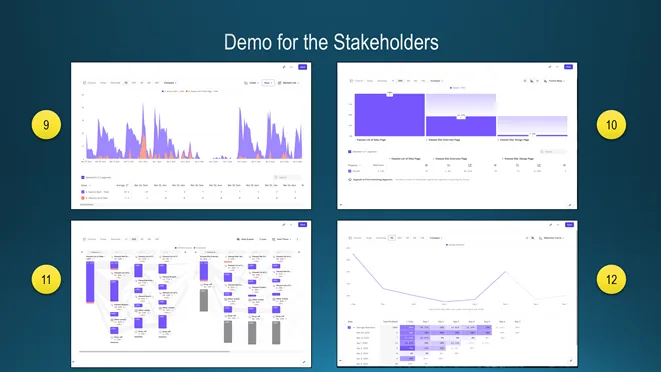
Task: Toggle the select-all segments checkbox in the area chart panel
Action: click(x=83, y=178)
